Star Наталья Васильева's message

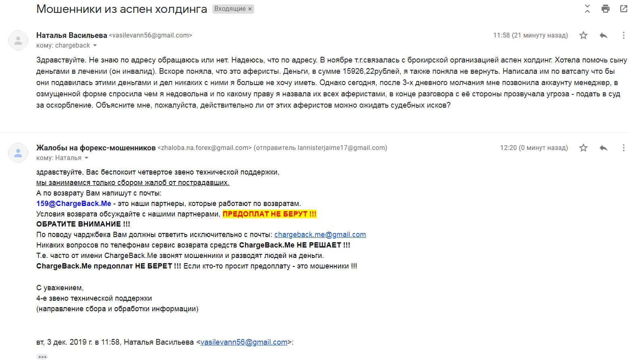[583, 35]
